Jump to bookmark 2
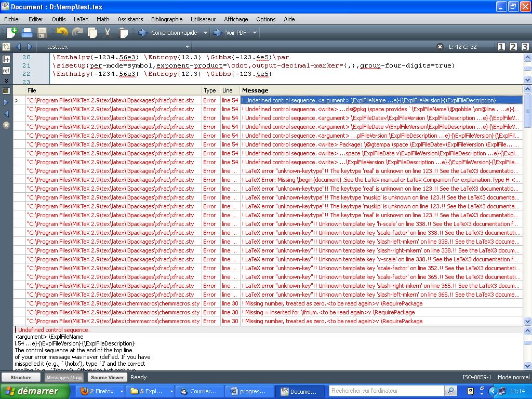532x399 pixels. pyautogui.click(x=513, y=47)
